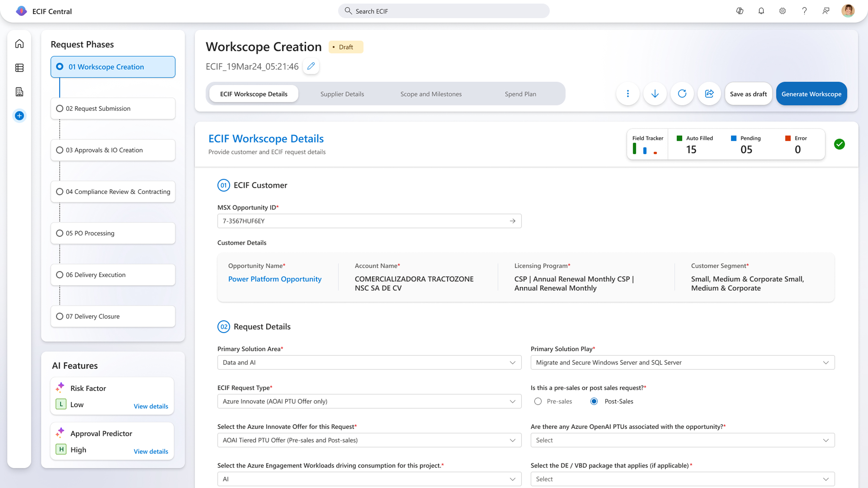
Task: Click the MSX Opportunity ID input field
Action: (364, 221)
